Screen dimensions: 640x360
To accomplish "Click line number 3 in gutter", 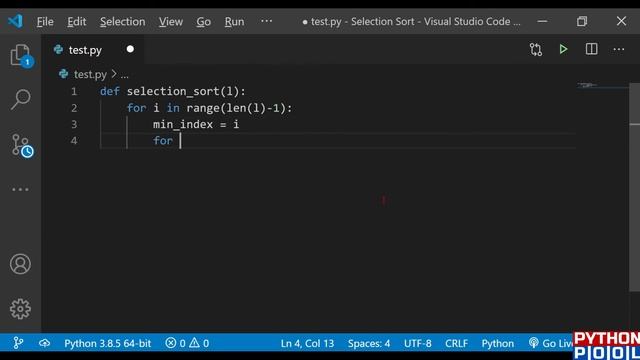I will click(74, 124).
